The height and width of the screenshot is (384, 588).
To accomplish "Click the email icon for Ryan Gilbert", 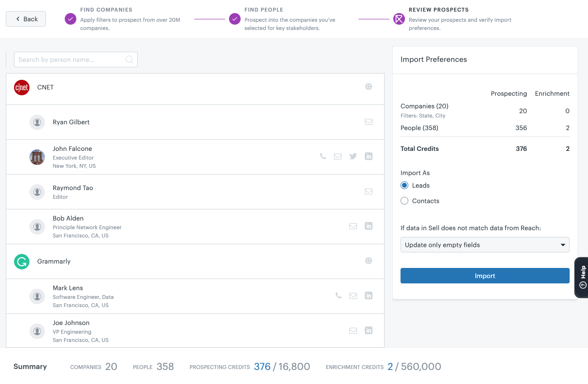I will [x=369, y=122].
